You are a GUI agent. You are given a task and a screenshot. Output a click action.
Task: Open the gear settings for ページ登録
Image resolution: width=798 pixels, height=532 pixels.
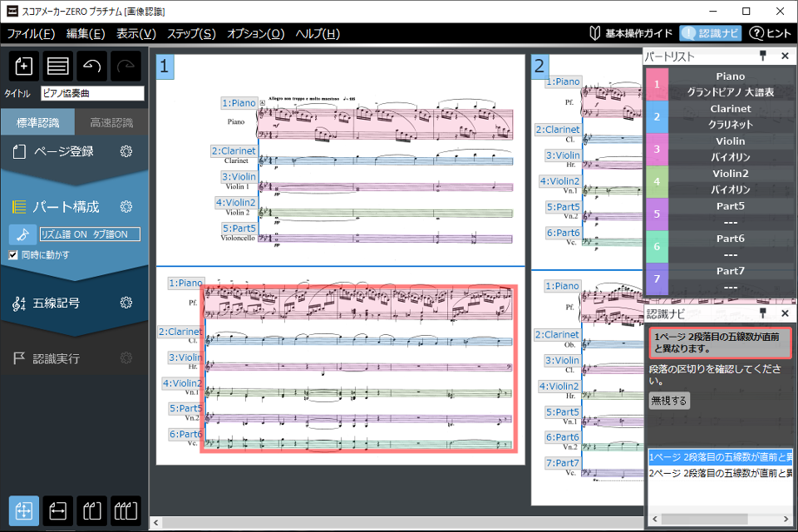point(126,151)
